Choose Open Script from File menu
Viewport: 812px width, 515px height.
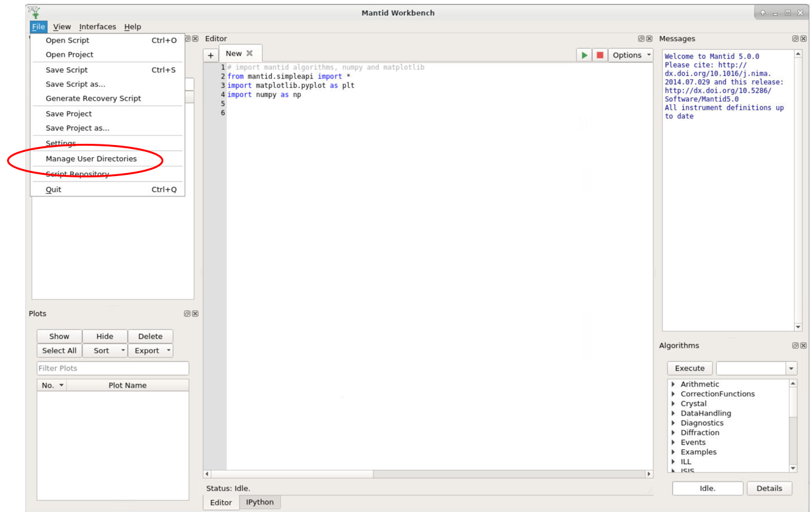point(108,41)
